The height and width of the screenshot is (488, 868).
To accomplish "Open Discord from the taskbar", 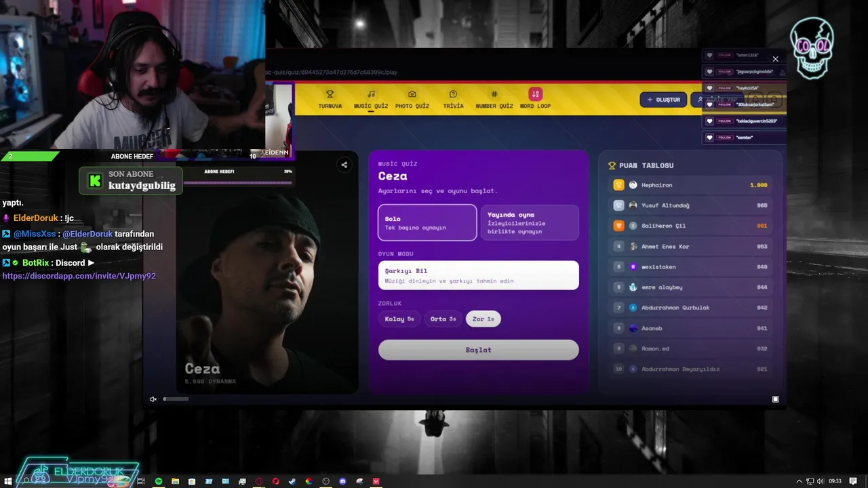I will coord(342,481).
